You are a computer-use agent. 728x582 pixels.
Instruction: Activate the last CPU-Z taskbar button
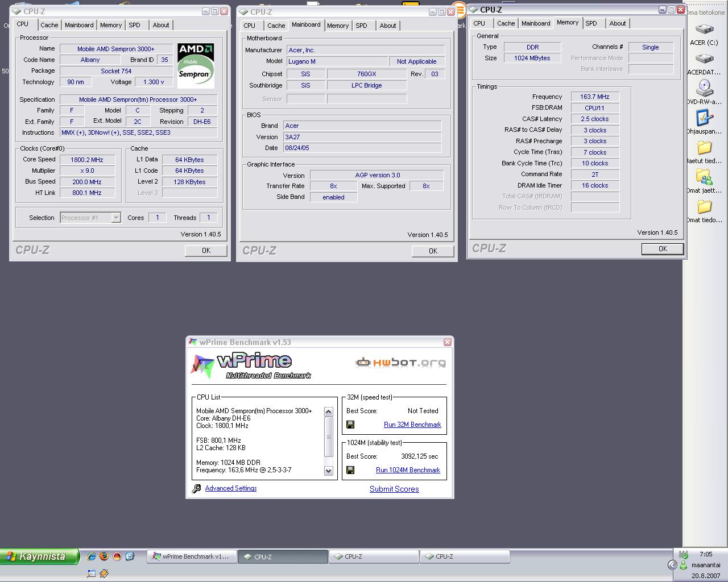coord(465,556)
